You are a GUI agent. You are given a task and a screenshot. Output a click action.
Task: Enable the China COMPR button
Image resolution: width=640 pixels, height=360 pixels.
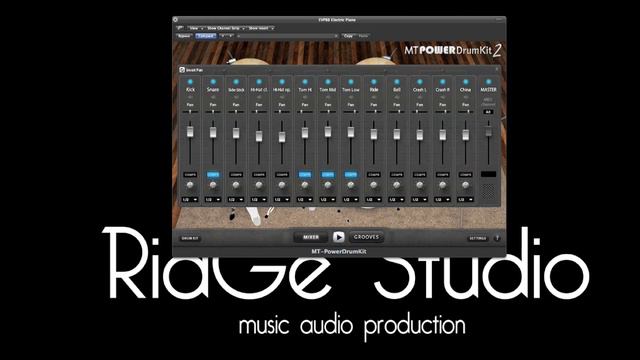pyautogui.click(x=465, y=175)
